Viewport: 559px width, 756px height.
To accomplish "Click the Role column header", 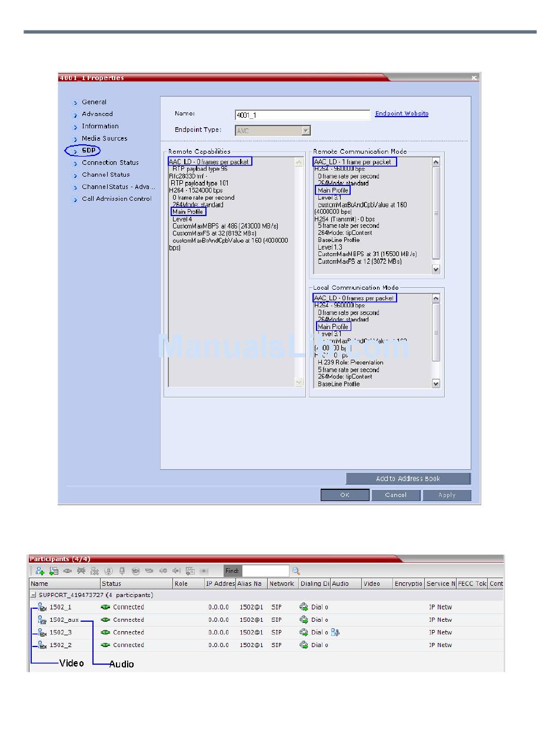I will coord(188,583).
